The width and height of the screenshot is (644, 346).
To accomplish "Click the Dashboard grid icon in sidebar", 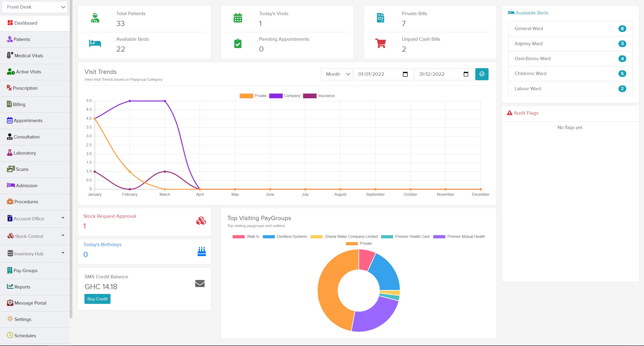I will [10, 23].
